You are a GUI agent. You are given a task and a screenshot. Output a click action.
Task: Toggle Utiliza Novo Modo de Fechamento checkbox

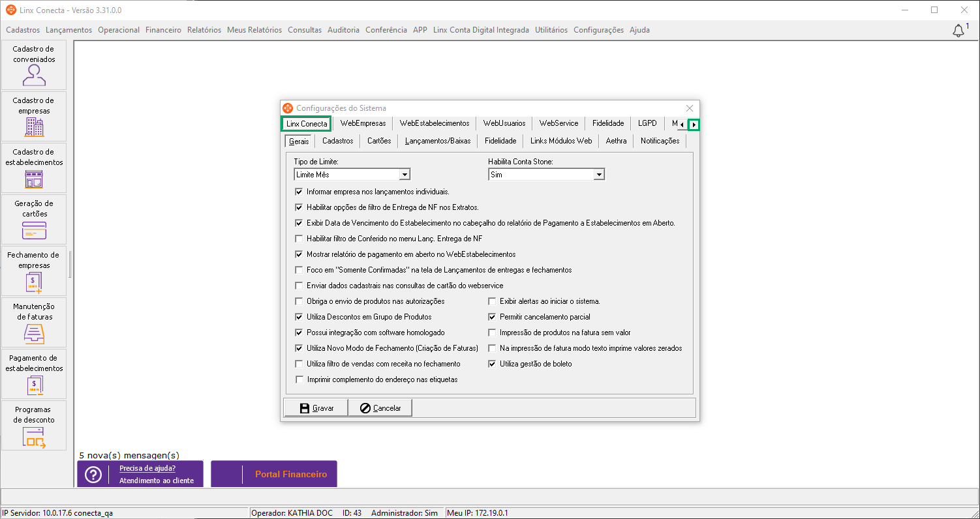(299, 348)
